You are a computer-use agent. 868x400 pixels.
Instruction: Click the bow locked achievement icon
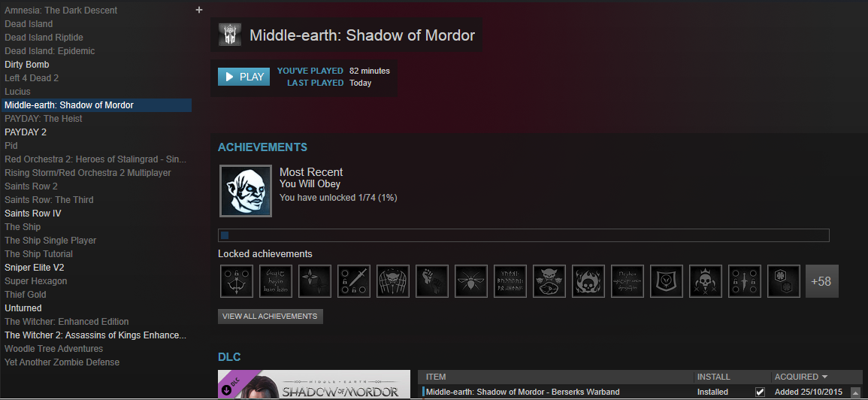(237, 281)
